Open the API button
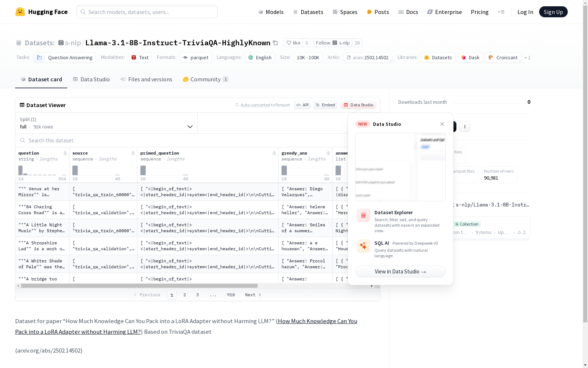Viewport: 588px width, 368px height. click(x=302, y=105)
